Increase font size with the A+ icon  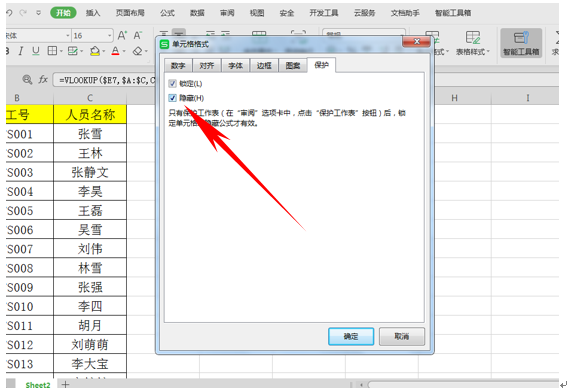click(x=122, y=36)
